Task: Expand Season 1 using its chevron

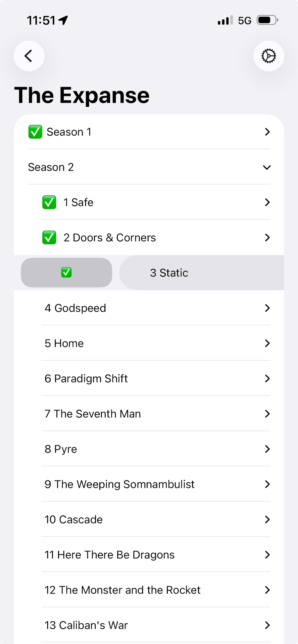Action: 267,132
